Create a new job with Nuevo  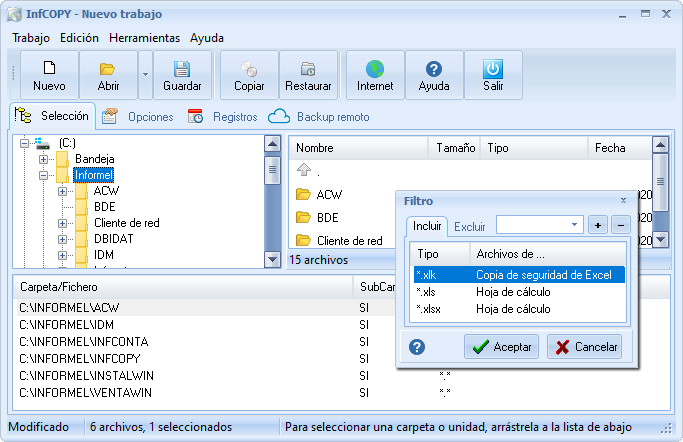pyautogui.click(x=49, y=75)
